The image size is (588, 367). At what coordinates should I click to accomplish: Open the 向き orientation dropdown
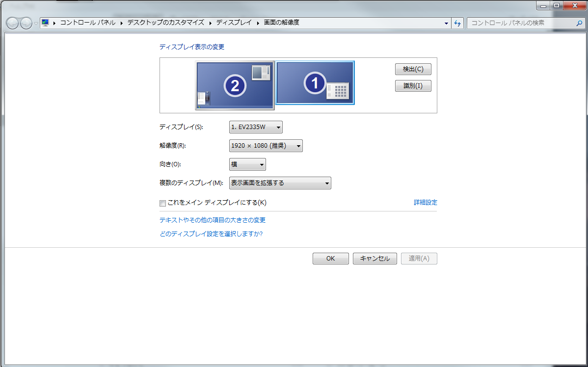point(247,164)
